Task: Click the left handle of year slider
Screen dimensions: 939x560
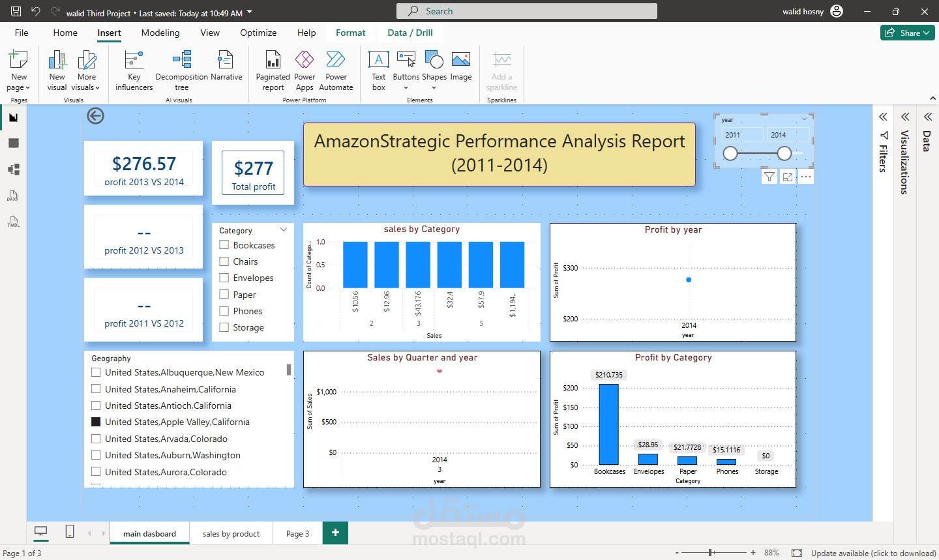Action: pos(730,153)
